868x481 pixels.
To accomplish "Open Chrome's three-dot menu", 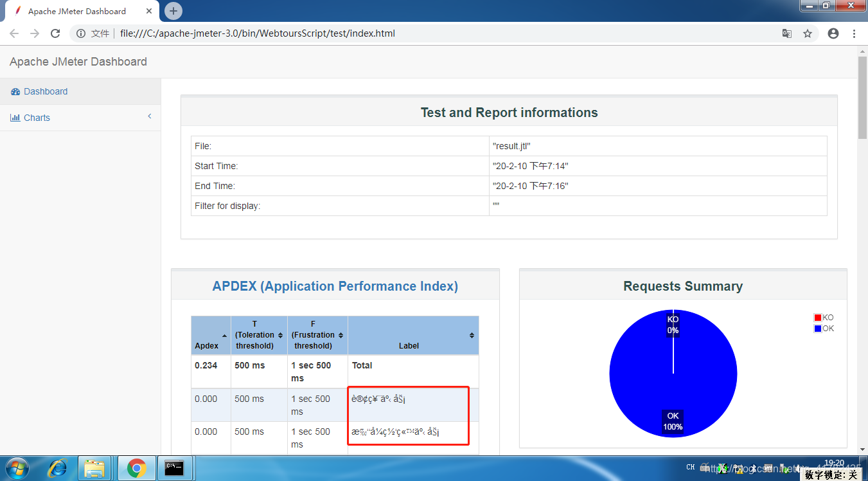I will (854, 33).
